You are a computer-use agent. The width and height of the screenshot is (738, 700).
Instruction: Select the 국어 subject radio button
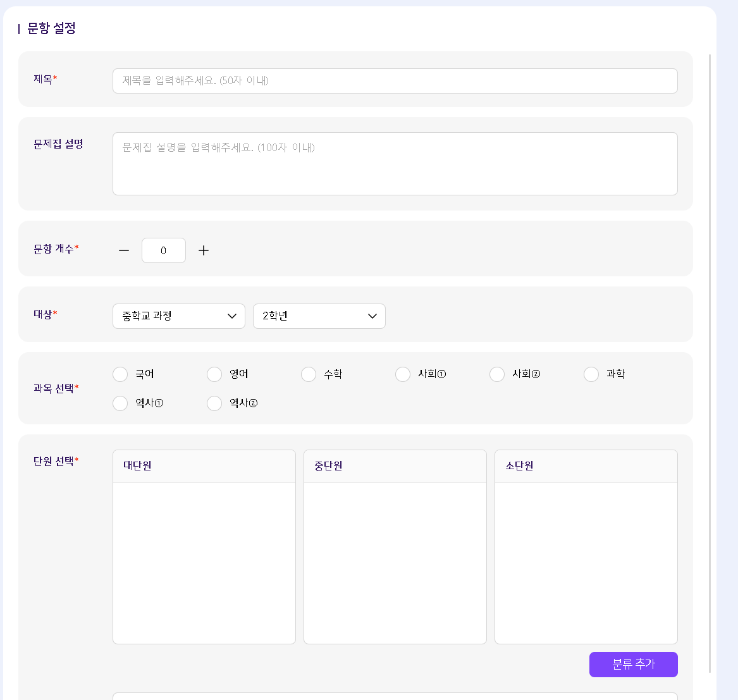120,374
